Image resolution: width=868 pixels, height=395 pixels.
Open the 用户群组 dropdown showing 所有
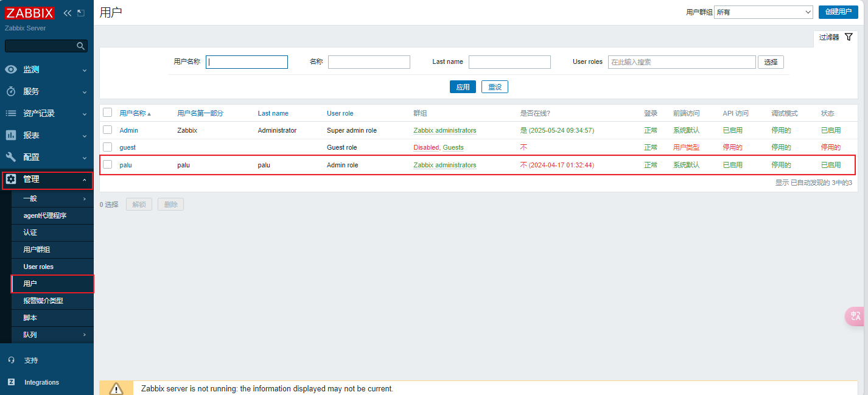click(763, 12)
